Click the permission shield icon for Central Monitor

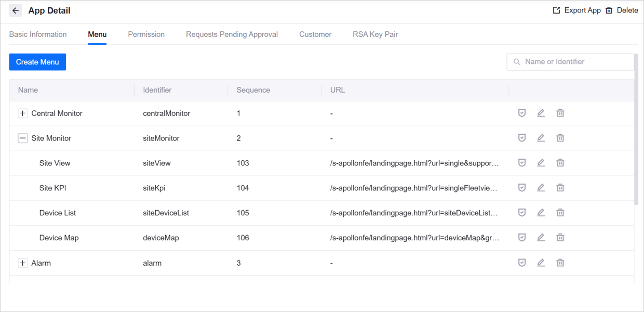pyautogui.click(x=522, y=113)
